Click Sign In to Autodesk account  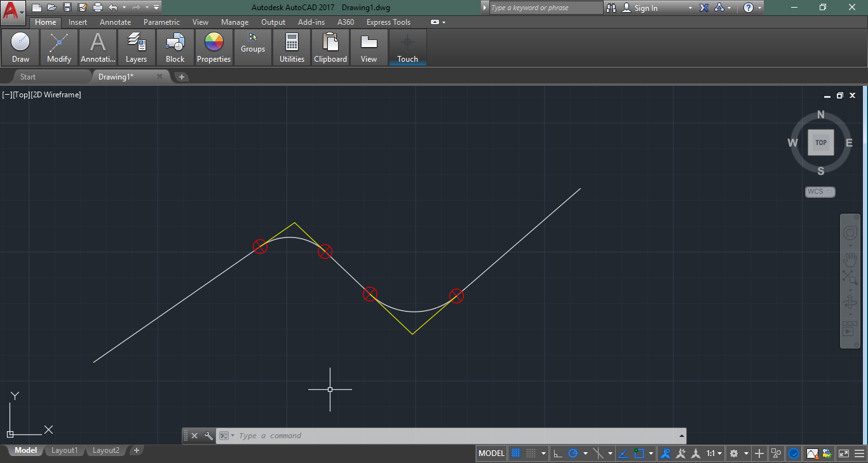tap(646, 8)
